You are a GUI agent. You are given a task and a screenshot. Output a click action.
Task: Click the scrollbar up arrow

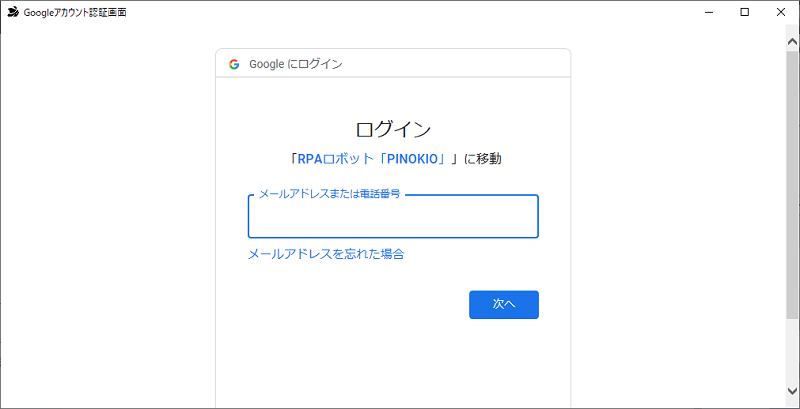coord(792,42)
